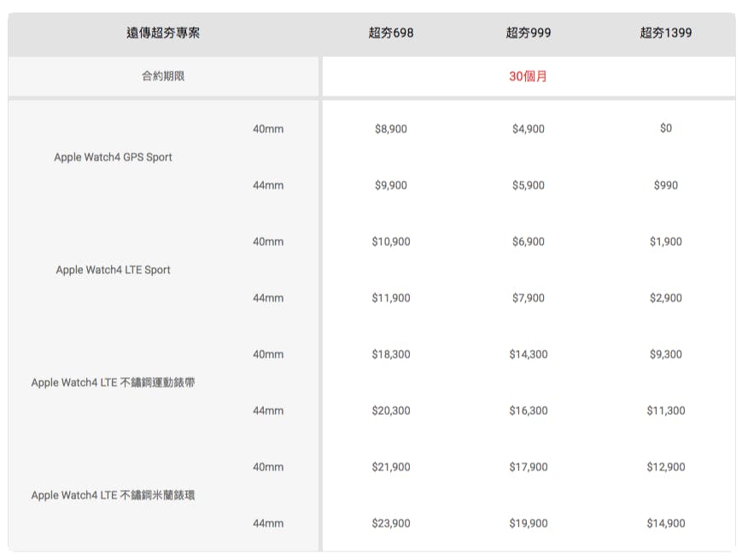Select Apple Watch4 LTE 不鏽鋼運動錶帶 row label
This screenshot has height=560, width=742.
point(113,382)
